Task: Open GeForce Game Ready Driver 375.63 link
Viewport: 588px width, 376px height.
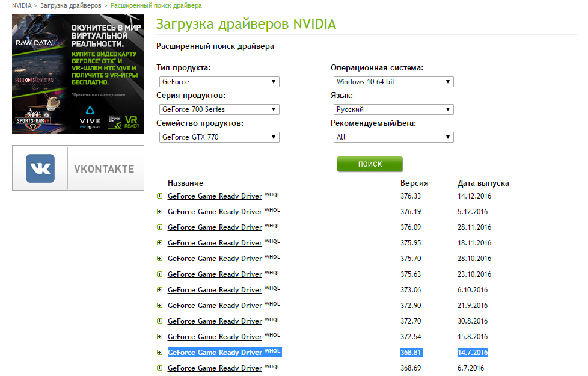Action: [x=215, y=274]
